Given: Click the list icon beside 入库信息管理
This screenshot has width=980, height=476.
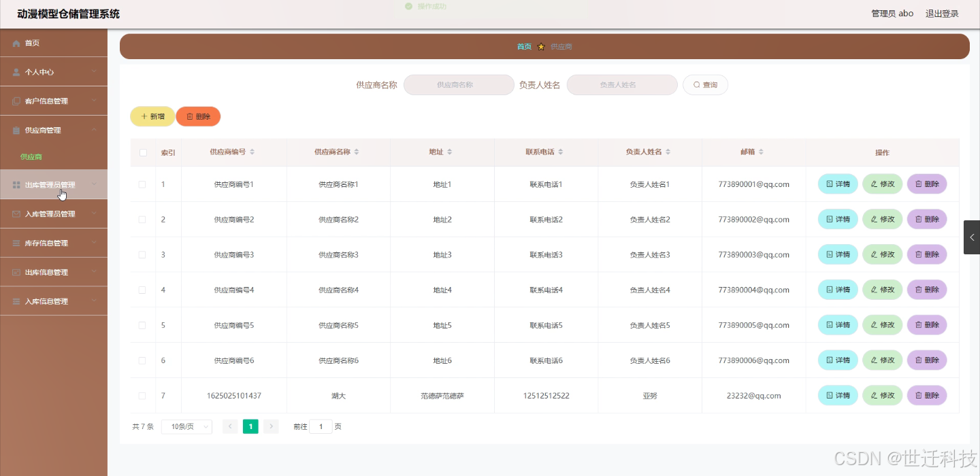Looking at the screenshot, I should (x=16, y=302).
